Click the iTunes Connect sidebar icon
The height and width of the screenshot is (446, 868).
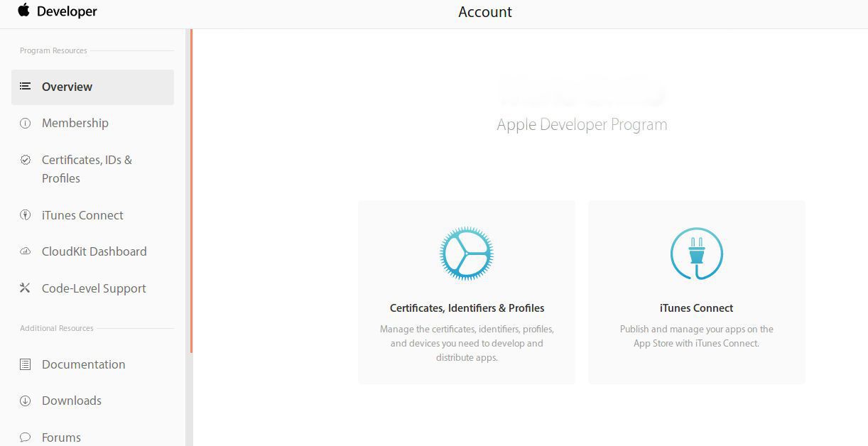[x=25, y=215]
